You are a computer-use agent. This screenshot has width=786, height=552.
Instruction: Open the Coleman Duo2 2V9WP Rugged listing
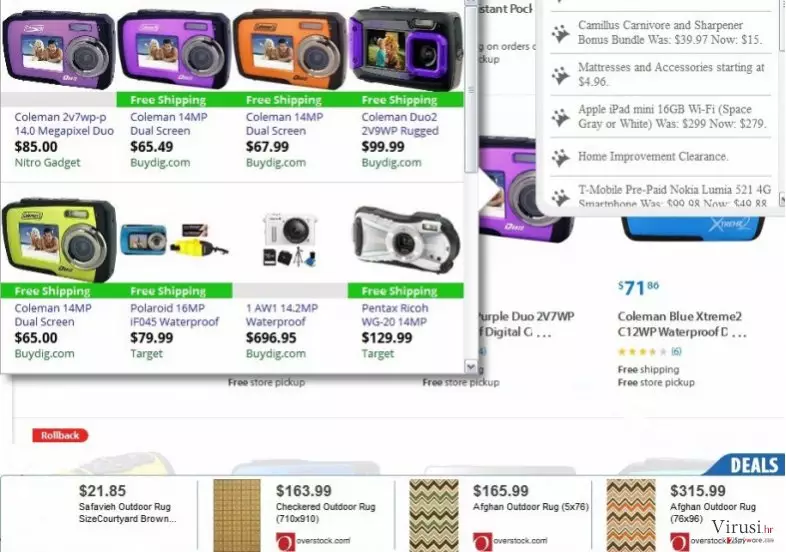pos(400,124)
